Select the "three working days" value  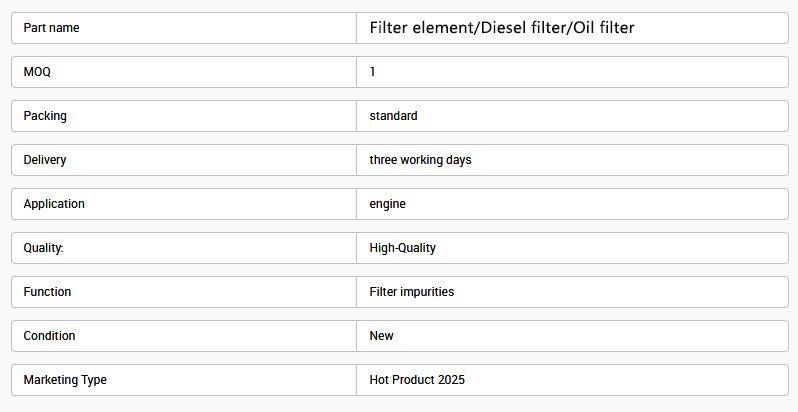[420, 160]
